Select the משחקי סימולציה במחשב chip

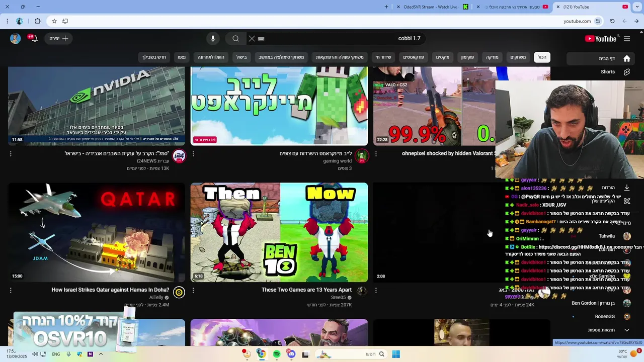pos(281,57)
